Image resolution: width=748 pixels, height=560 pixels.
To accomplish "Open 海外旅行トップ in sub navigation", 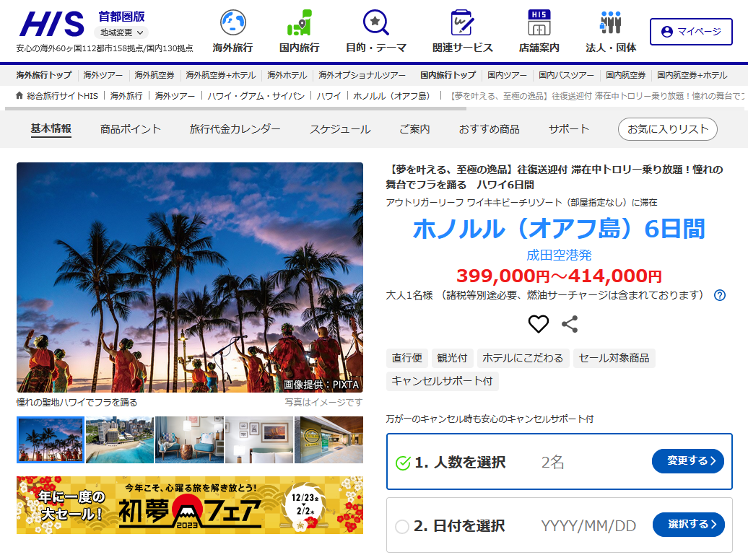I will coord(44,75).
